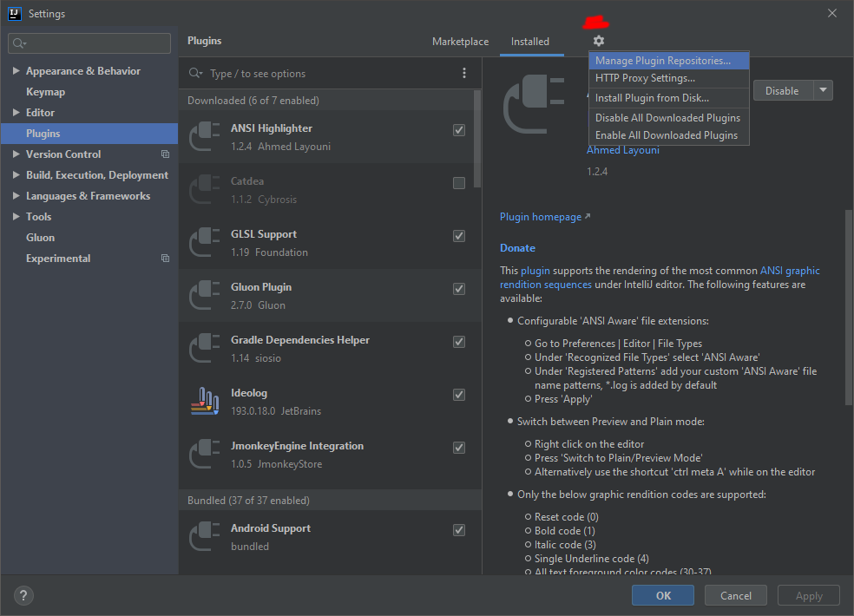Viewport: 854px width, 616px height.
Task: Open the help question mark button
Action: (23, 595)
